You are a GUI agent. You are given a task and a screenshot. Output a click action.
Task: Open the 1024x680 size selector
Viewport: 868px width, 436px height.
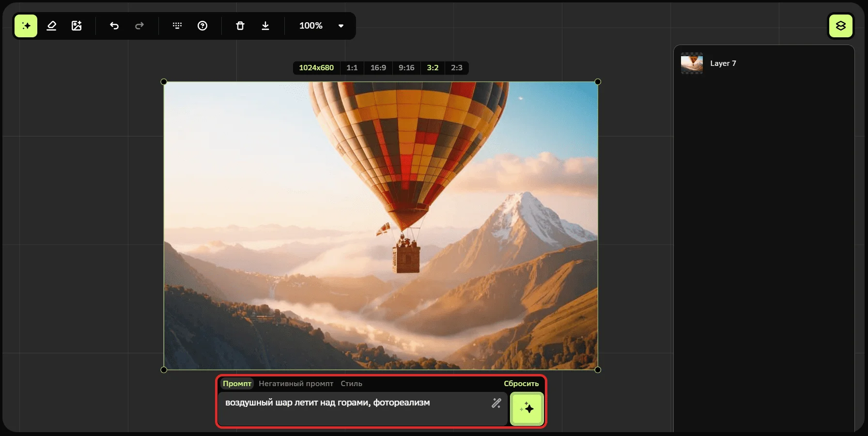316,68
